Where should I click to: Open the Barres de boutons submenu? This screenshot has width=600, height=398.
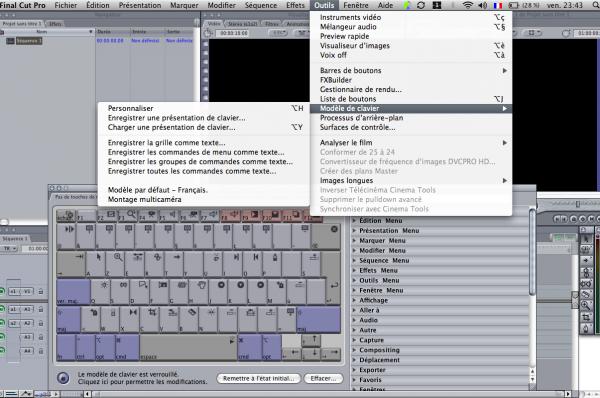411,70
